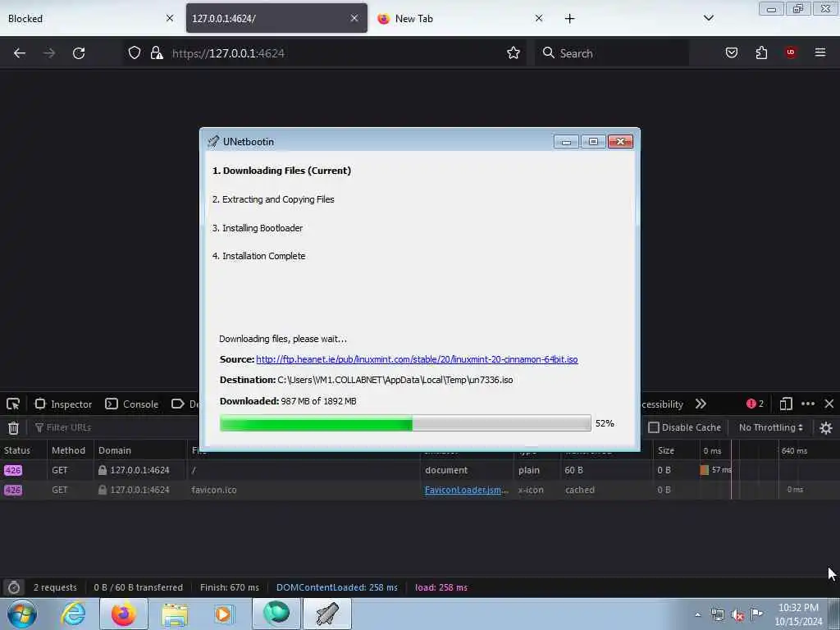Toggle Responsive Design Mode icon
Image resolution: width=840 pixels, height=630 pixels.
pyautogui.click(x=786, y=404)
